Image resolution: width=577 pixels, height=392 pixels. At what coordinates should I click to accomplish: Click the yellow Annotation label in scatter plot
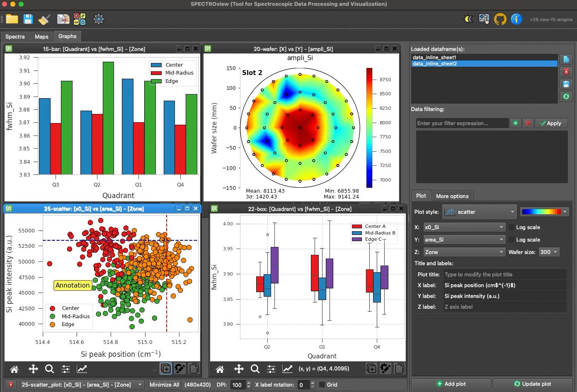pos(73,285)
